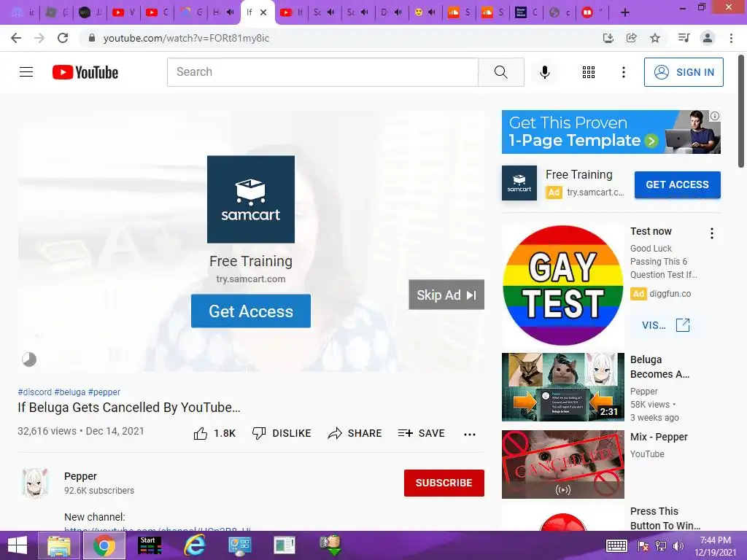Click the Gay Test ad image
This screenshot has width=747, height=560.
pos(562,285)
